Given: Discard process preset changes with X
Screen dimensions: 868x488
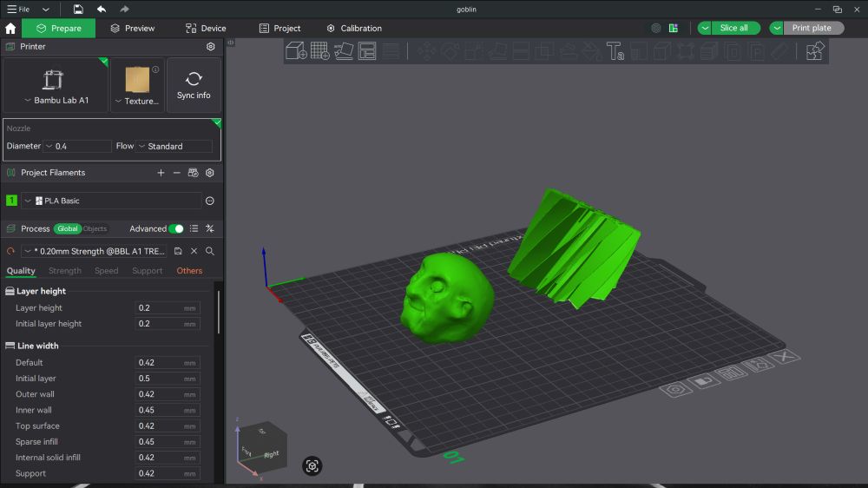Looking at the screenshot, I should [x=194, y=251].
